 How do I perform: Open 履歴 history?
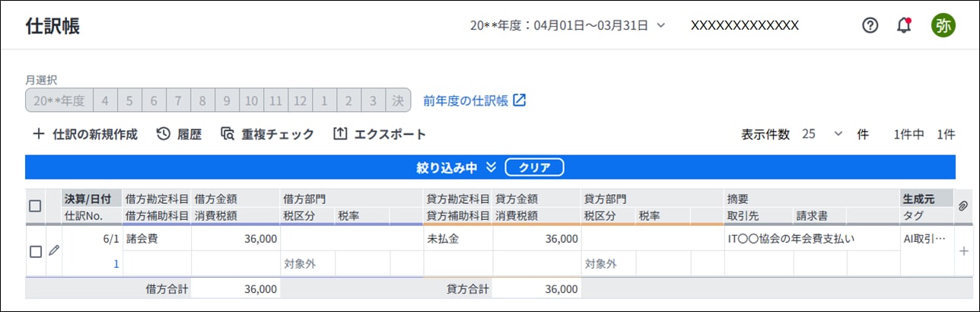(179, 134)
